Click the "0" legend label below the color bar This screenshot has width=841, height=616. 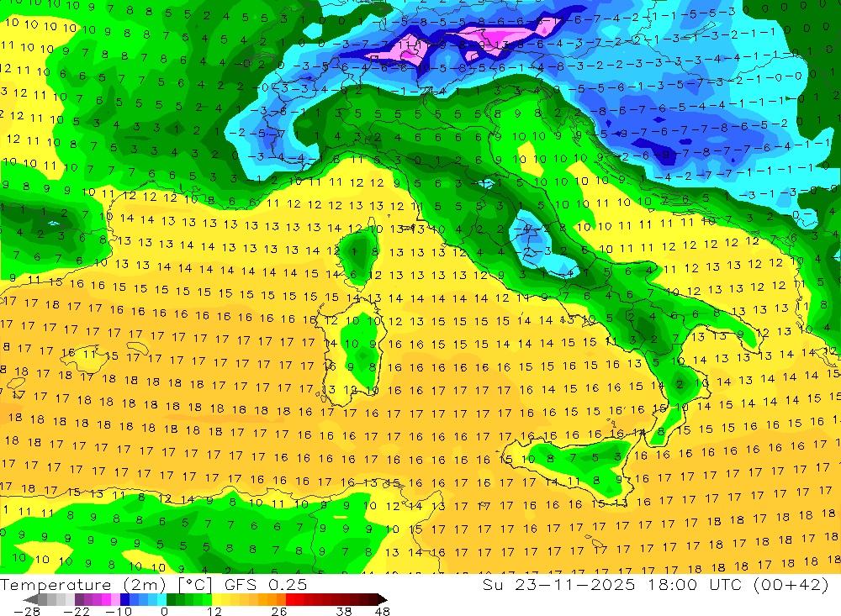coord(164,612)
